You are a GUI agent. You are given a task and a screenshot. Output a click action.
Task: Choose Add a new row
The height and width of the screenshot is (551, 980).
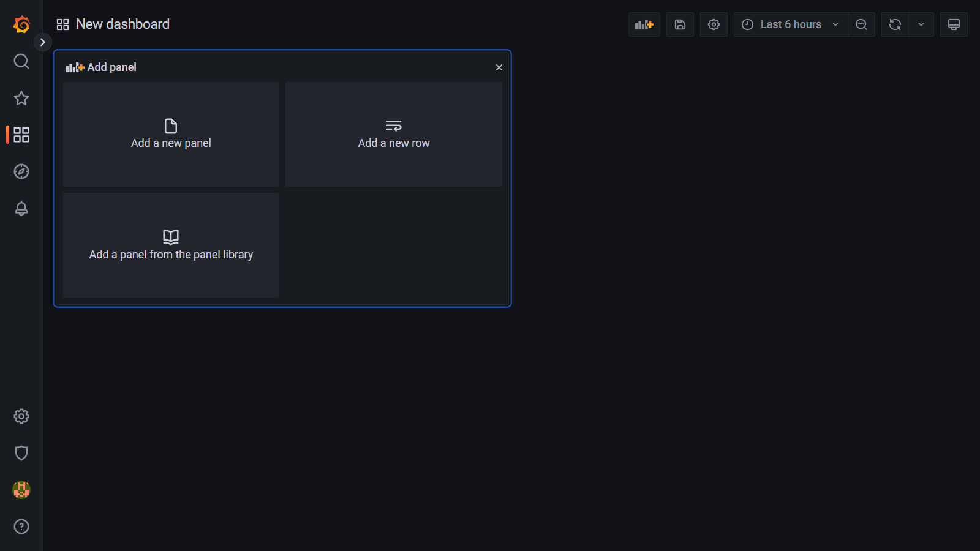(x=394, y=135)
